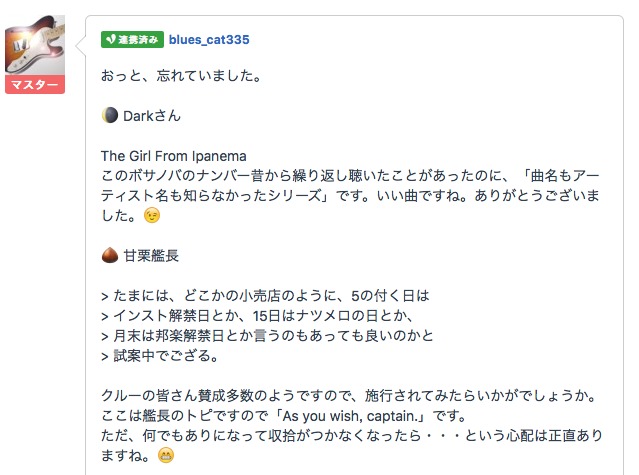Click the moon emoji beside Darkさん

pos(110,115)
